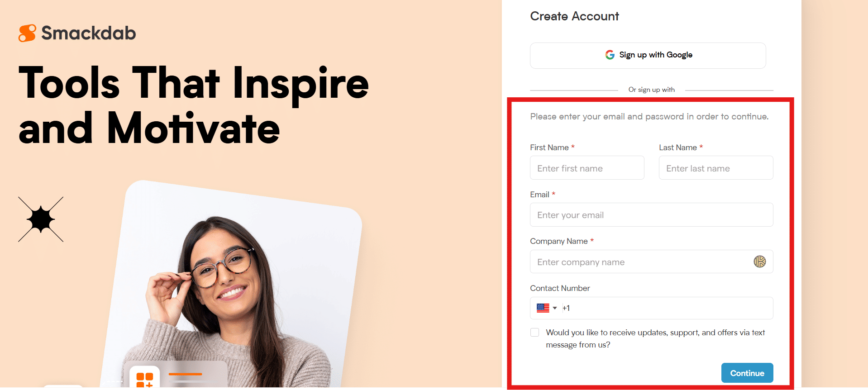The image size is (868, 390).
Task: Click into the Enter your email field
Action: 652,215
